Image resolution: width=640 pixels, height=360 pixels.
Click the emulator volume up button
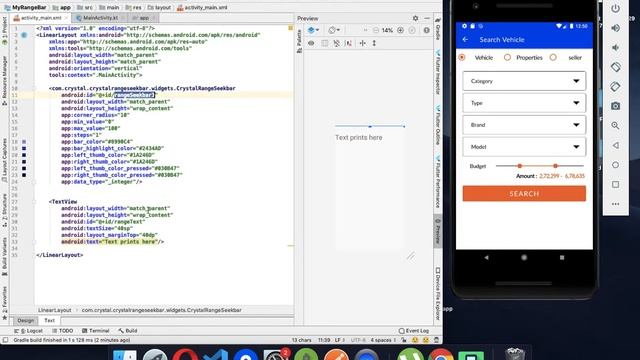point(616,28)
